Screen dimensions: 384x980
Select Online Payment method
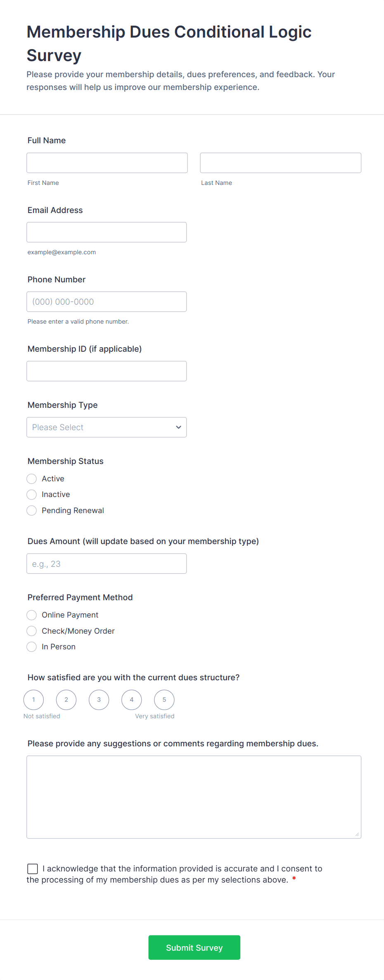(32, 615)
